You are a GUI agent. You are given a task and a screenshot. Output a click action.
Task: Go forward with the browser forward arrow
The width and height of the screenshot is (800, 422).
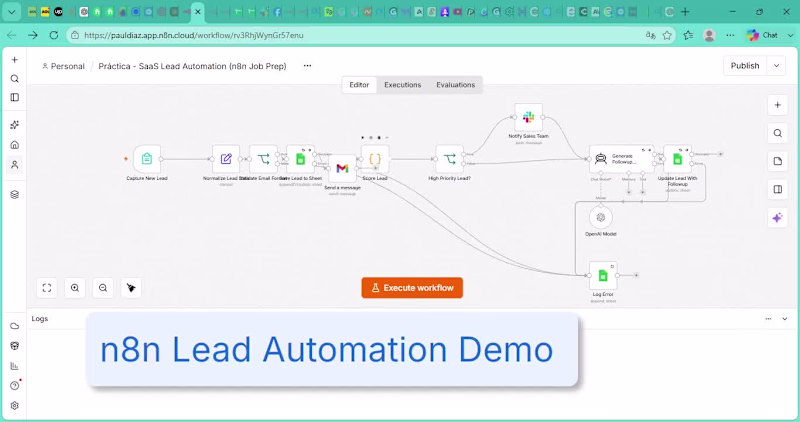click(33, 35)
